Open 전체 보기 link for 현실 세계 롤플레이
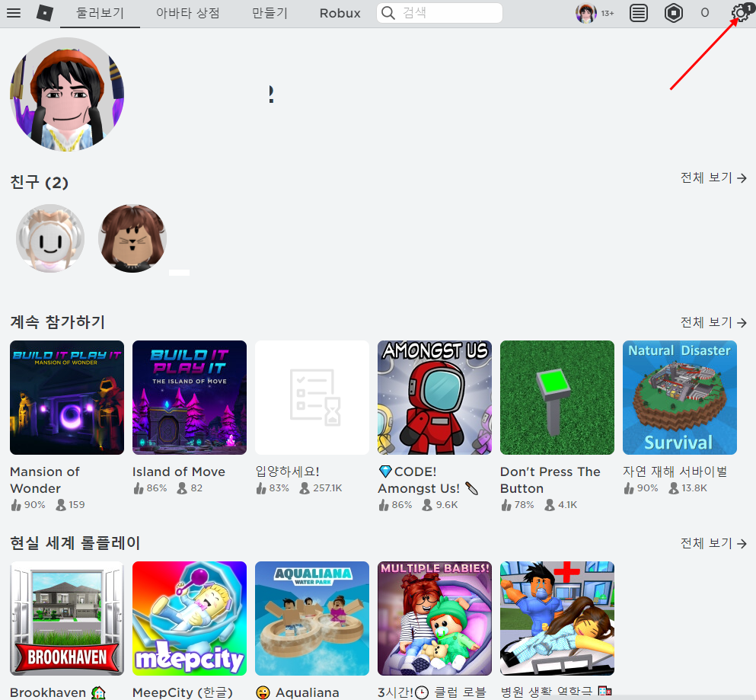The height and width of the screenshot is (700, 756). (x=713, y=543)
